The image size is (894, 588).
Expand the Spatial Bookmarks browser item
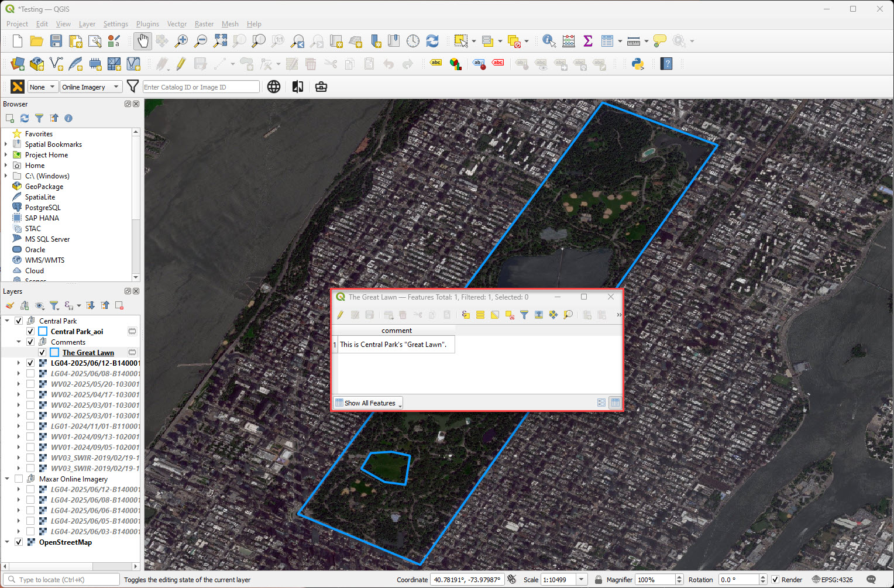point(6,144)
